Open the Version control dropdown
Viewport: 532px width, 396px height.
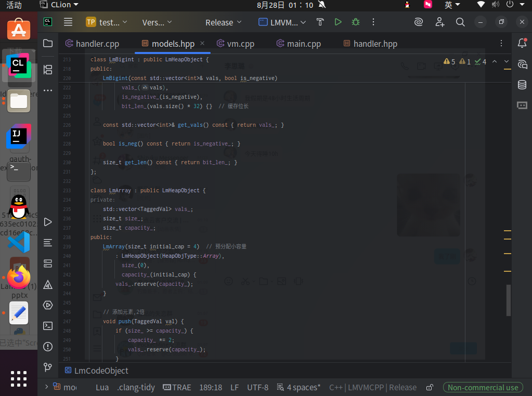[157, 22]
